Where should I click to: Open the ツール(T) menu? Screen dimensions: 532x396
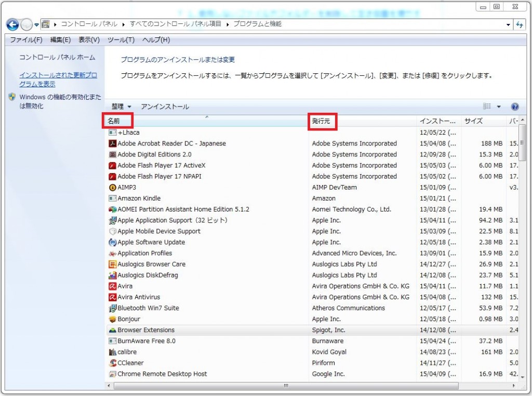click(121, 39)
